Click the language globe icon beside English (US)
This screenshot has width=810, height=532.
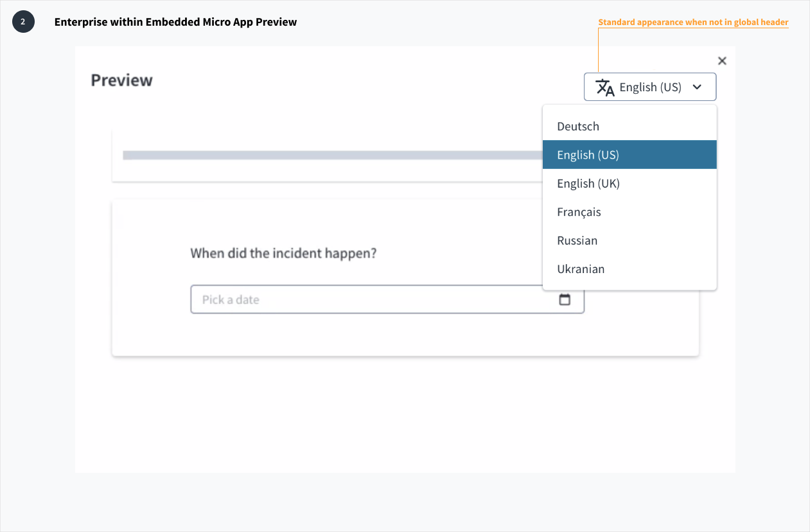coord(604,87)
